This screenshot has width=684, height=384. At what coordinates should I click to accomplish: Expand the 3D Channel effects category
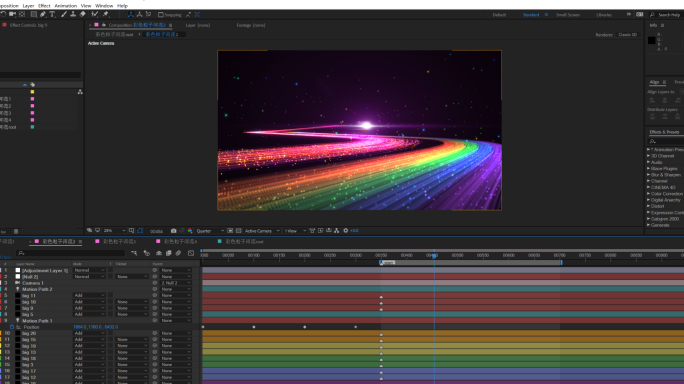(648, 156)
